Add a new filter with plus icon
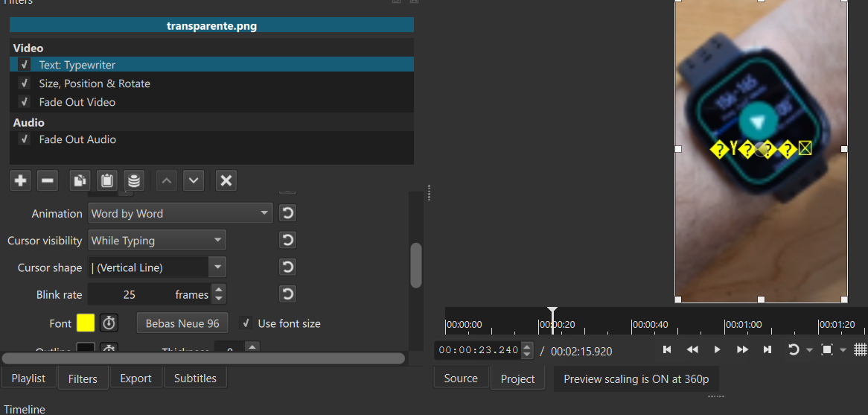Screen dimensions: 868x415 (21, 180)
